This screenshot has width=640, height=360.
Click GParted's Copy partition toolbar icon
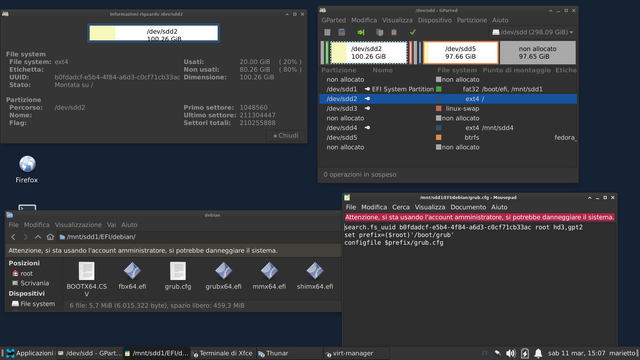(x=379, y=32)
